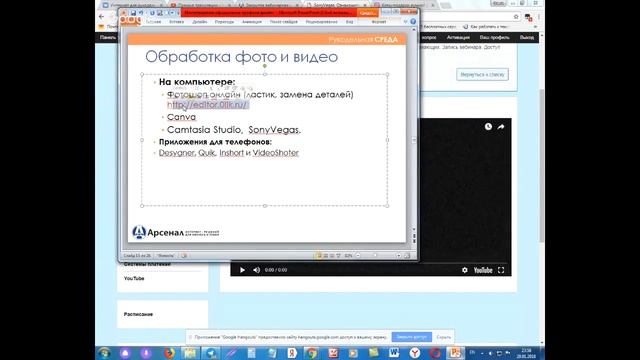
Task: Click the zoom in plus button
Action: pyautogui.click(x=398, y=256)
